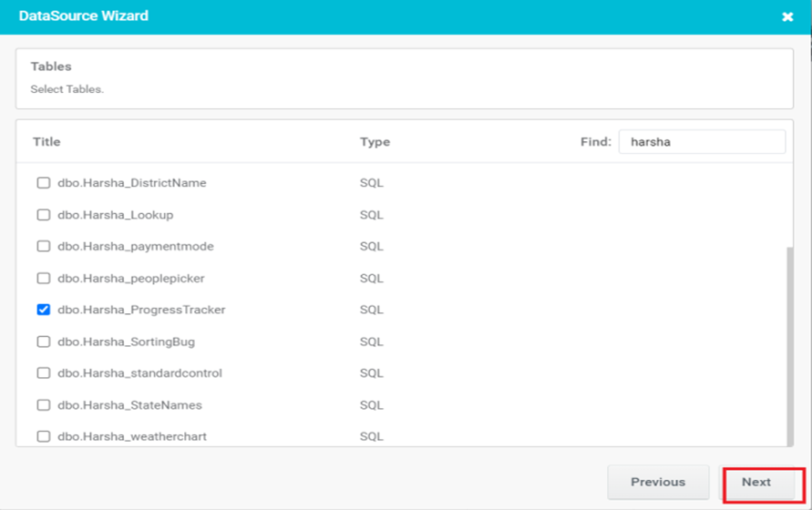
Task: Mark the dbo.Harsha_StateNames checkbox
Action: tap(43, 405)
